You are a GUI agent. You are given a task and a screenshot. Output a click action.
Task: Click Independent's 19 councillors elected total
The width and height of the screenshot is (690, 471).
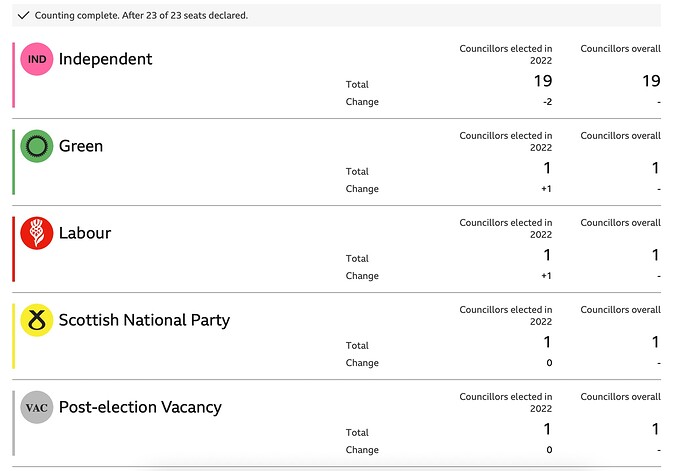542,82
